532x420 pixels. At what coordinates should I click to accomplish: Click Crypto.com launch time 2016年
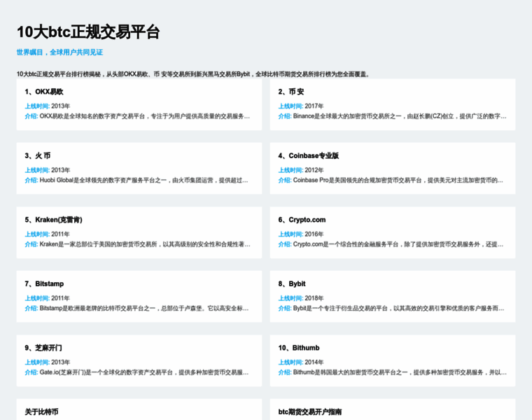tap(314, 234)
